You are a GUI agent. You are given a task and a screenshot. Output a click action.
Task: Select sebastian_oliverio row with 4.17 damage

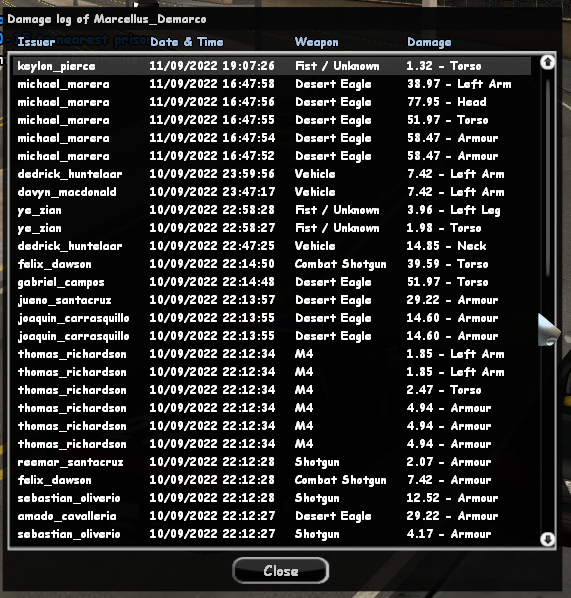pyautogui.click(x=272, y=534)
